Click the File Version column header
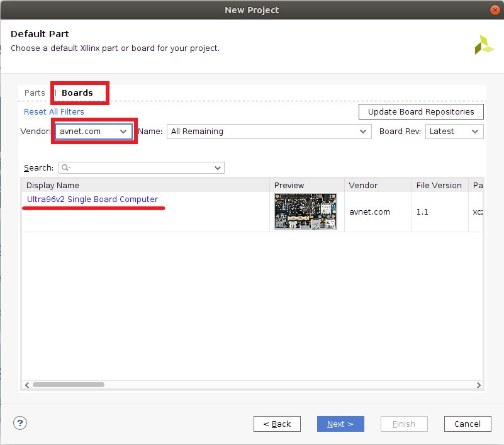 click(439, 185)
